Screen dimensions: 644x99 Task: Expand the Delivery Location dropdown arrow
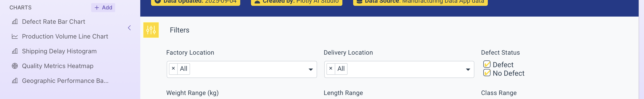click(468, 69)
